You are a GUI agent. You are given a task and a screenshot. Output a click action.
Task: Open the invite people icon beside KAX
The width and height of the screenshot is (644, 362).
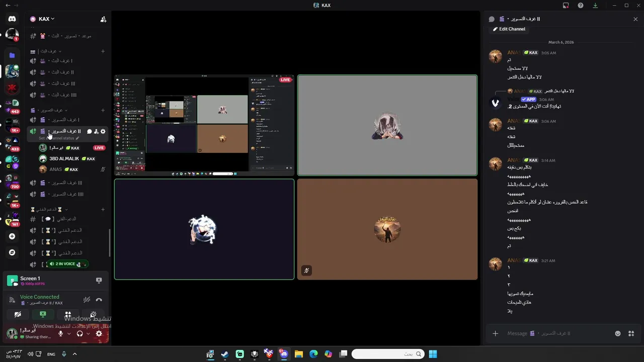(103, 19)
